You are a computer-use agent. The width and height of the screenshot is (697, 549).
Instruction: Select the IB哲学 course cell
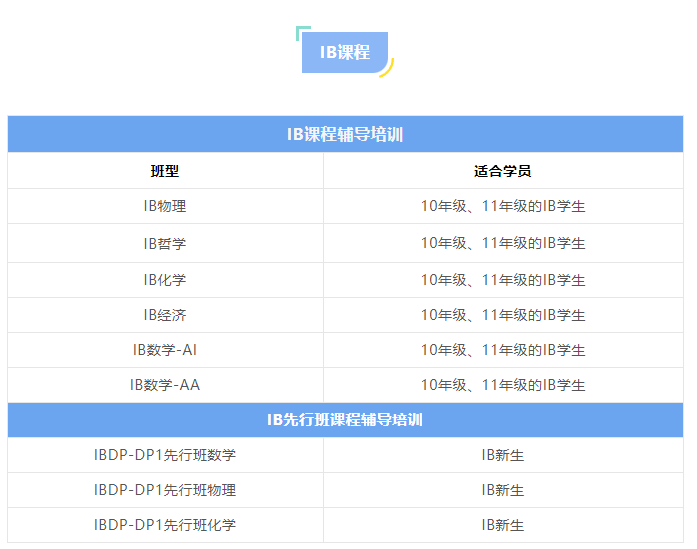pyautogui.click(x=165, y=243)
